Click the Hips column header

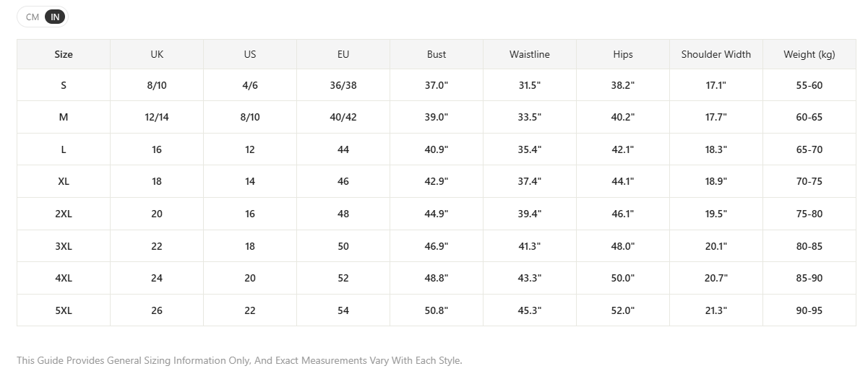coord(623,54)
